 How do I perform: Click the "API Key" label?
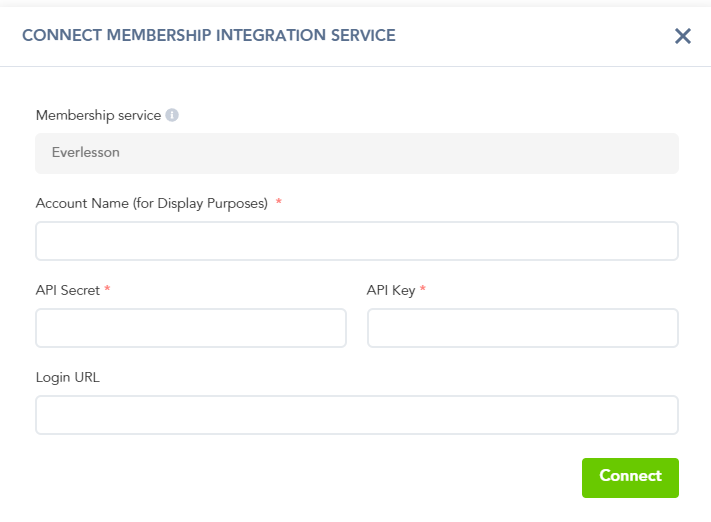391,290
